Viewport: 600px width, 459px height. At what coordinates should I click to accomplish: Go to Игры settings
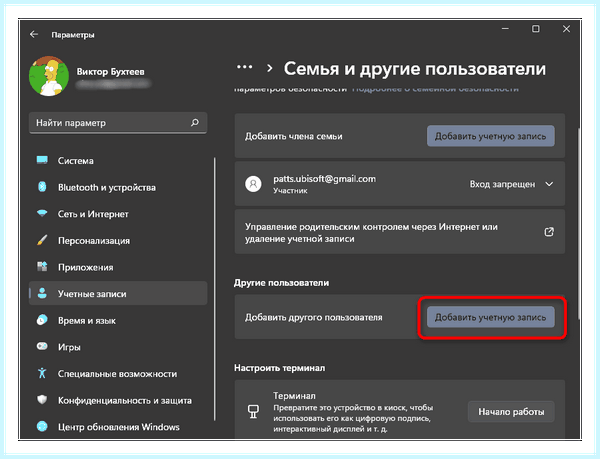point(118,347)
